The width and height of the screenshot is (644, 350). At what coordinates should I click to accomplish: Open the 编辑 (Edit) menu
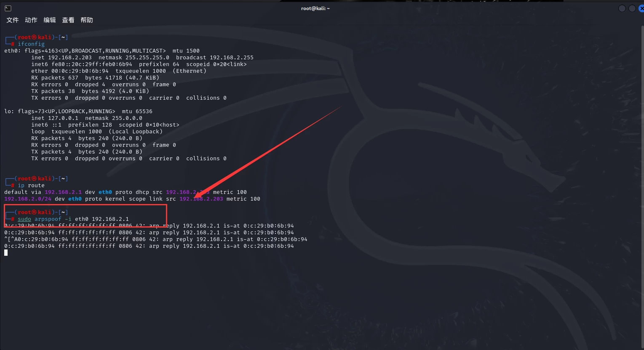[x=50, y=20]
